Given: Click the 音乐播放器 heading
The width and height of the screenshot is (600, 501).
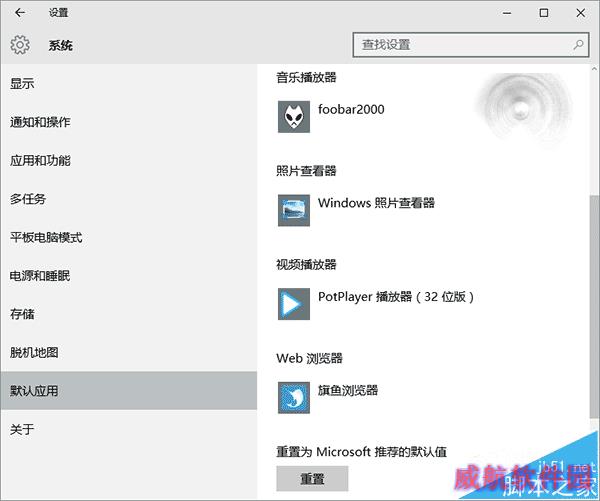Looking at the screenshot, I should pyautogui.click(x=306, y=77).
